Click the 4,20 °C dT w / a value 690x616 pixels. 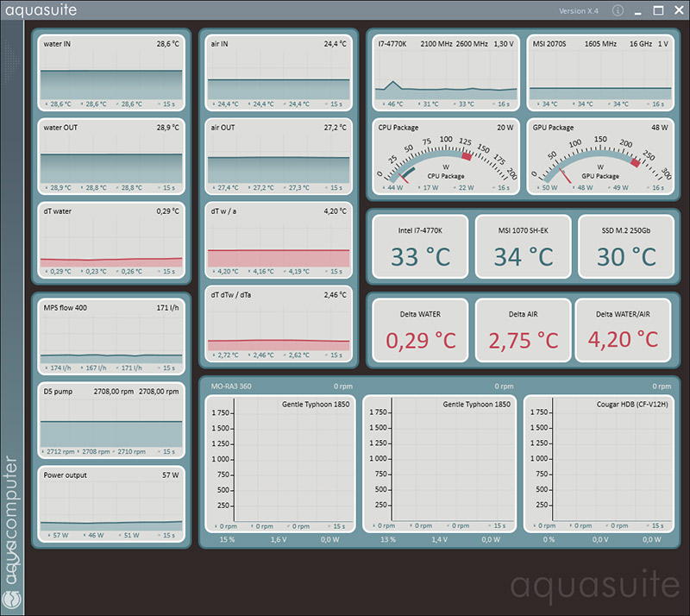335,211
